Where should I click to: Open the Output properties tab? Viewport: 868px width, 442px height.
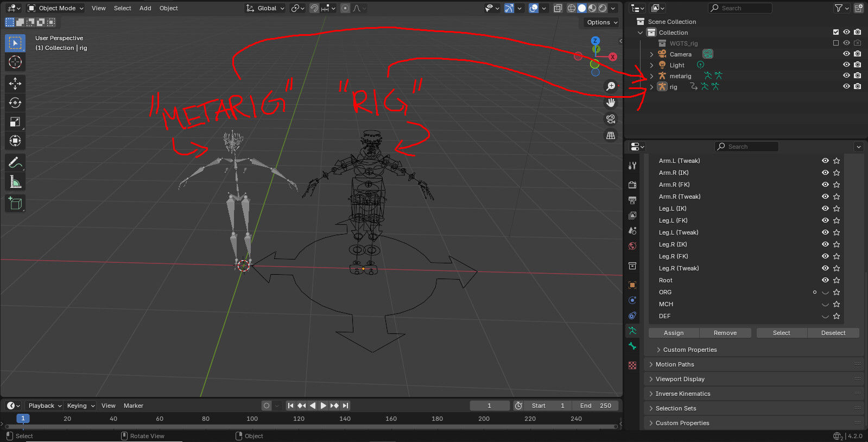pyautogui.click(x=632, y=200)
